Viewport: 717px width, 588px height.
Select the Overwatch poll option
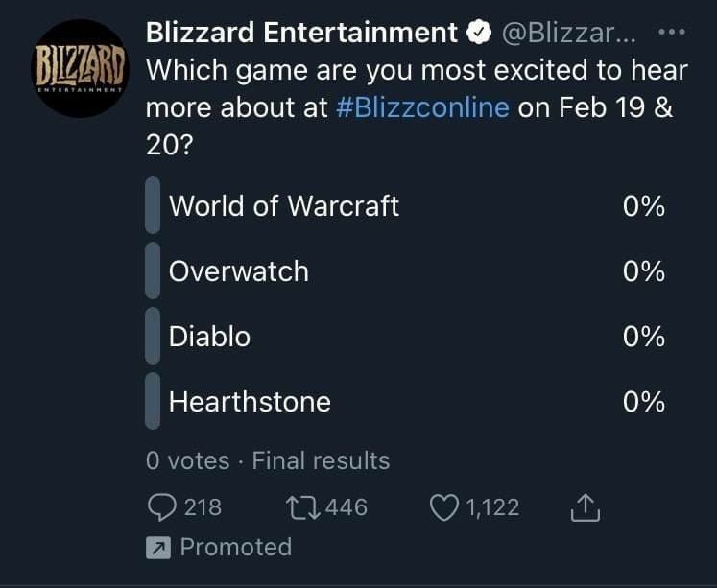pos(239,271)
